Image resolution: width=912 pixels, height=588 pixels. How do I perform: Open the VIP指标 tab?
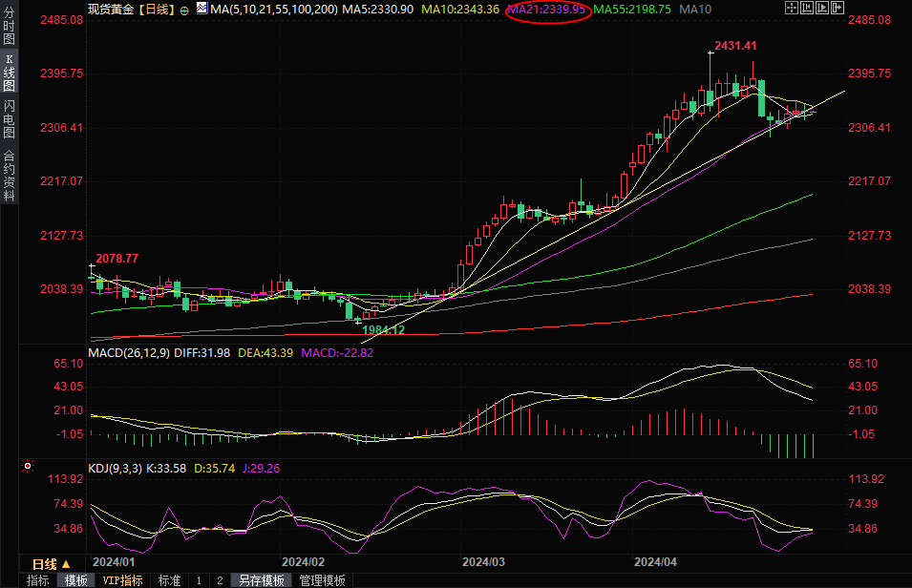click(x=122, y=580)
